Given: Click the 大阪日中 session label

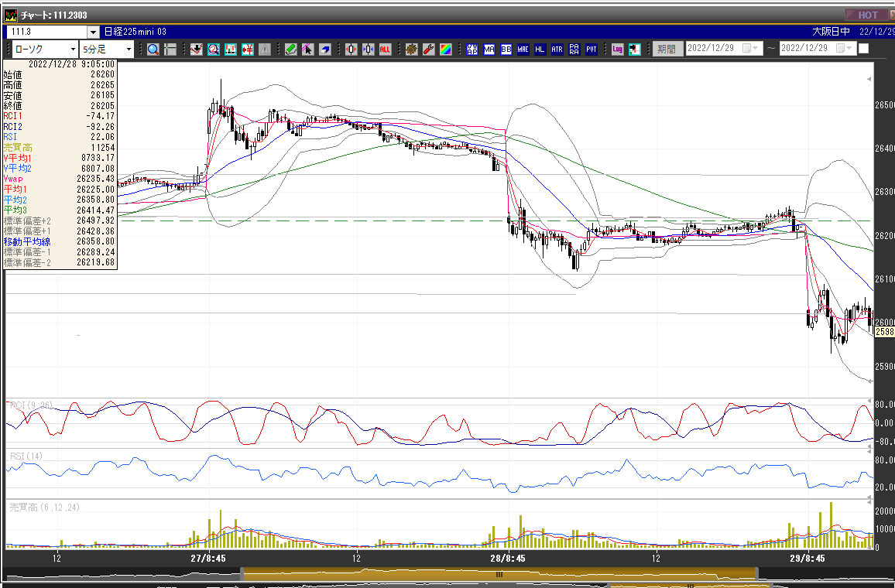Looking at the screenshot, I should point(831,32).
